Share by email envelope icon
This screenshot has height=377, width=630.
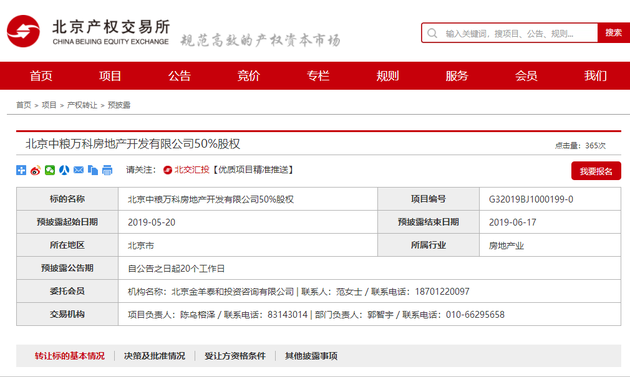78,170
